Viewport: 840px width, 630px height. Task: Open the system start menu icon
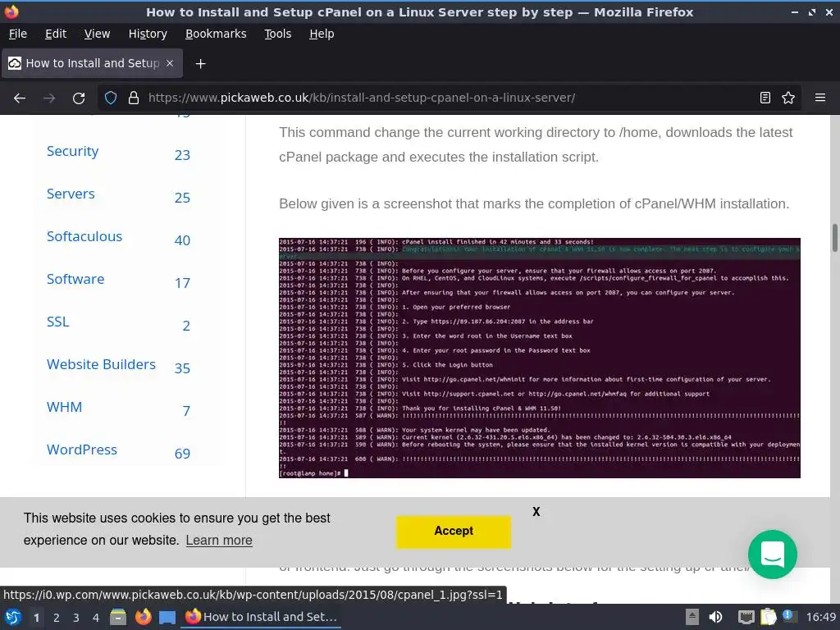pyautogui.click(x=13, y=617)
